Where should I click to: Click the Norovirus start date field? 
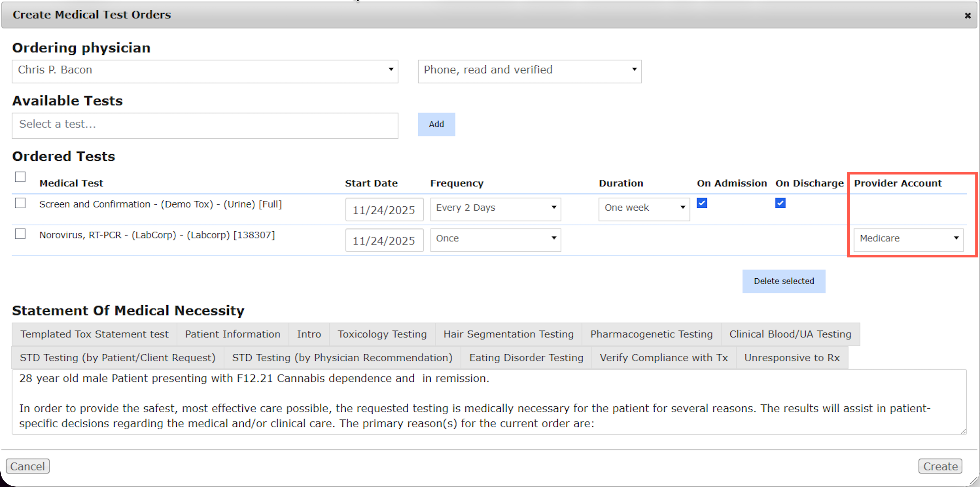click(x=384, y=240)
